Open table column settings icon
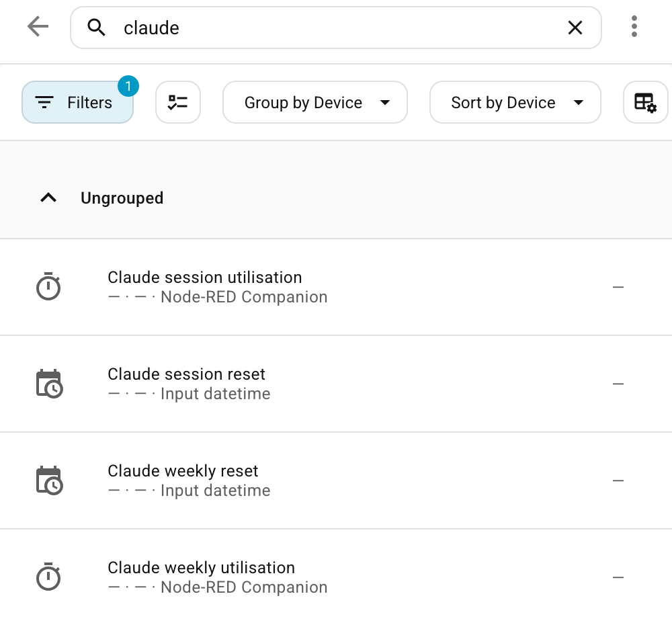 coord(645,102)
